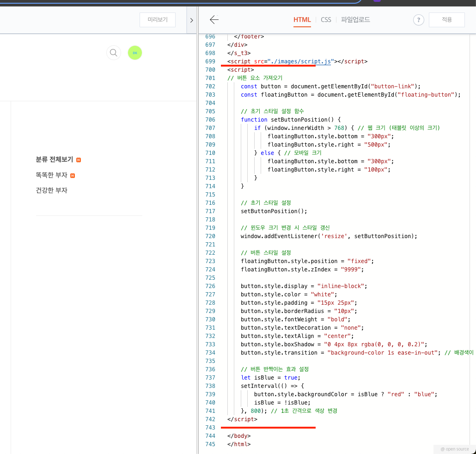
Task: Click the floatingButton.style.zIndex line
Action: [x=302, y=270]
